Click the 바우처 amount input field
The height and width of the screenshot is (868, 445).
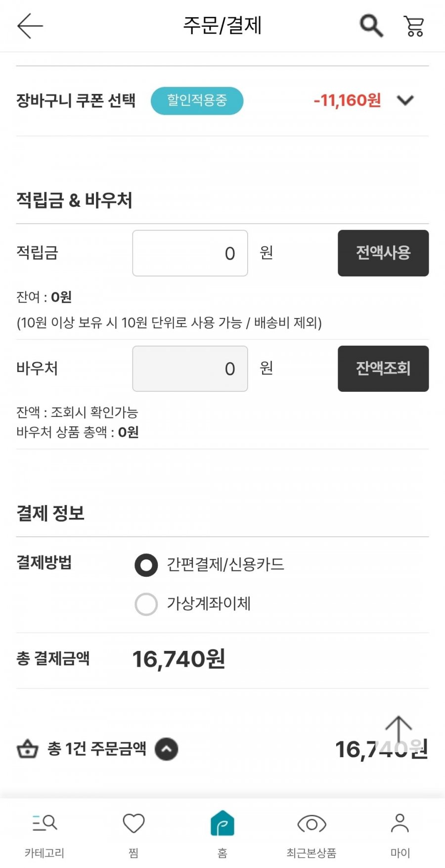pos(190,368)
